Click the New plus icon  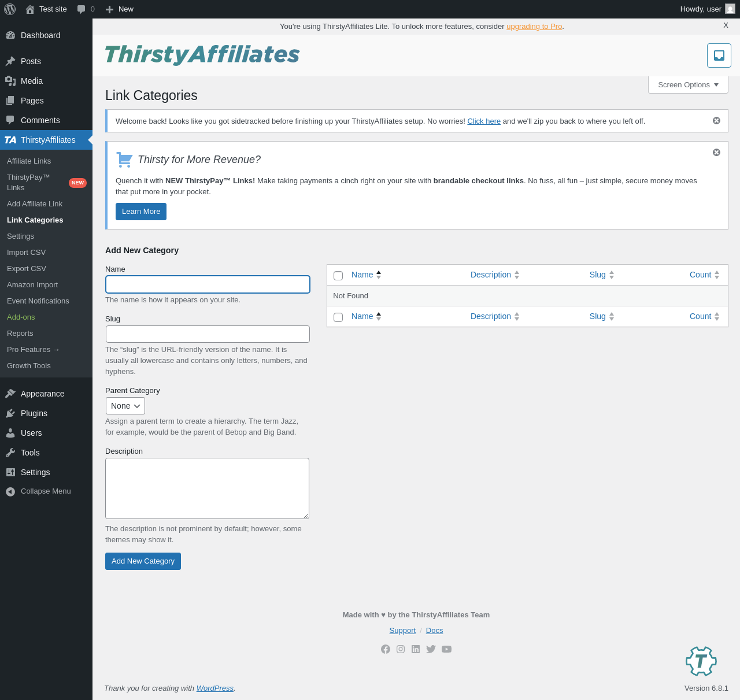click(109, 9)
